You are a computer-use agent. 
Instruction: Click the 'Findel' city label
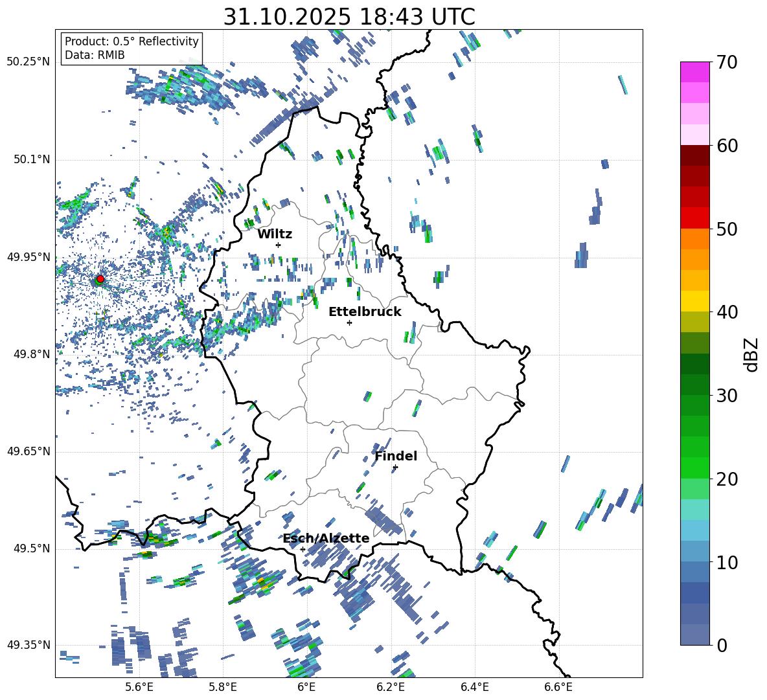[x=396, y=456]
